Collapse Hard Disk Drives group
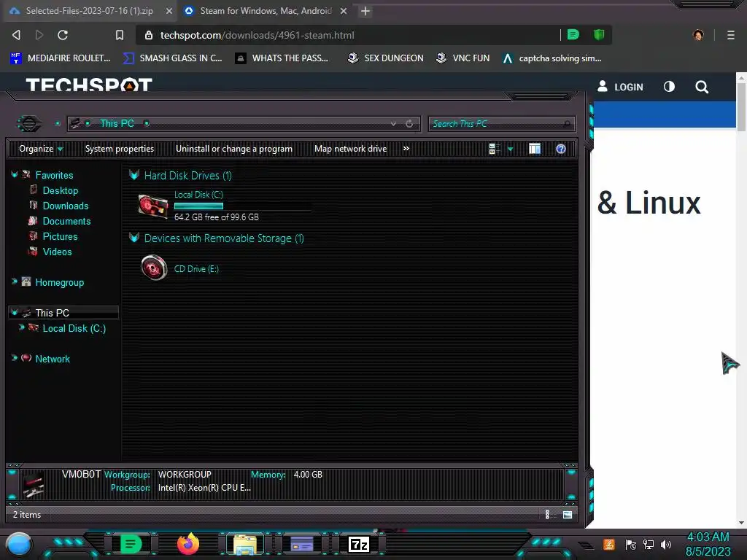Viewport: 747px width, 560px height. tap(134, 175)
